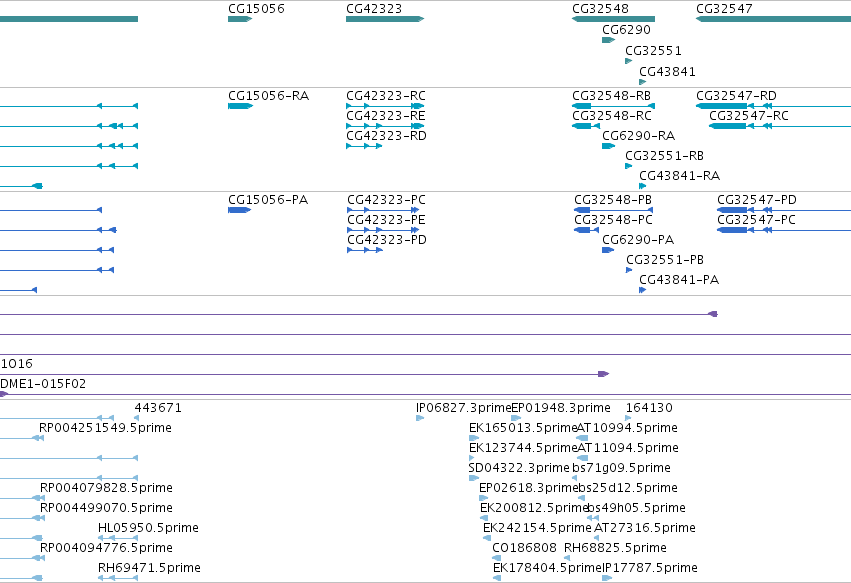Select CG32551-RB transcript label
The image size is (851, 583).
point(664,156)
